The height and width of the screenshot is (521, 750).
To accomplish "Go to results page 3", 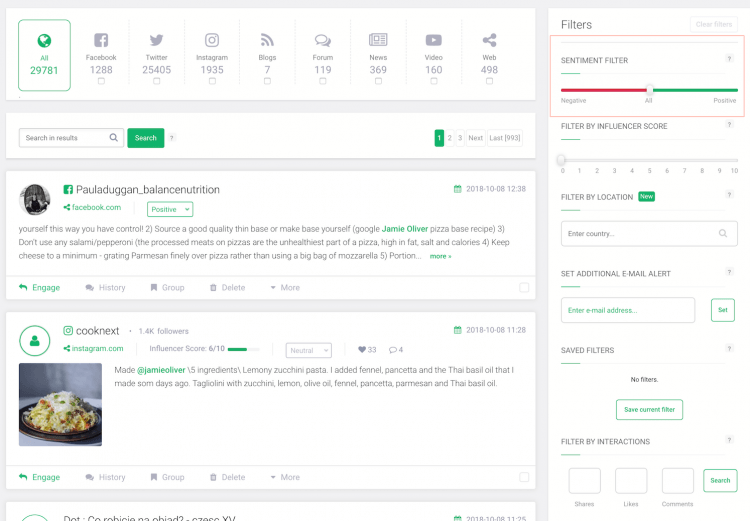I will click(460, 138).
